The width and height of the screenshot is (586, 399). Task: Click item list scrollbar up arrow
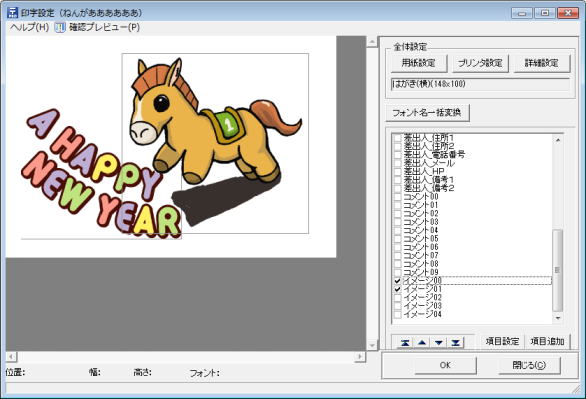[x=558, y=140]
